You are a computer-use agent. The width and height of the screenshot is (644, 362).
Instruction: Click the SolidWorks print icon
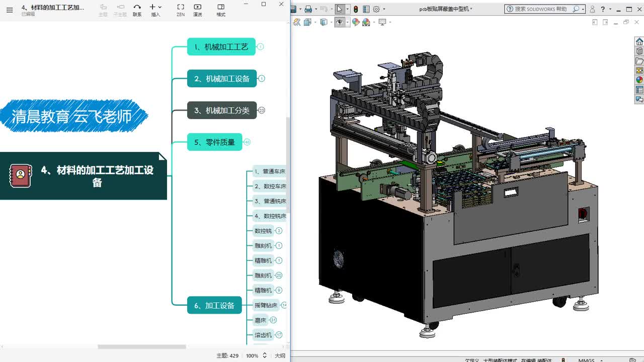pos(308,9)
